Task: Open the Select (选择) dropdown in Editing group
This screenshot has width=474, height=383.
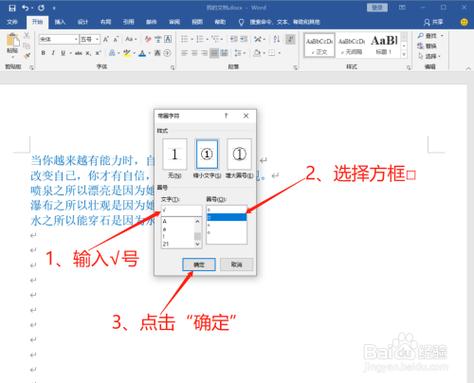Action: click(x=429, y=56)
